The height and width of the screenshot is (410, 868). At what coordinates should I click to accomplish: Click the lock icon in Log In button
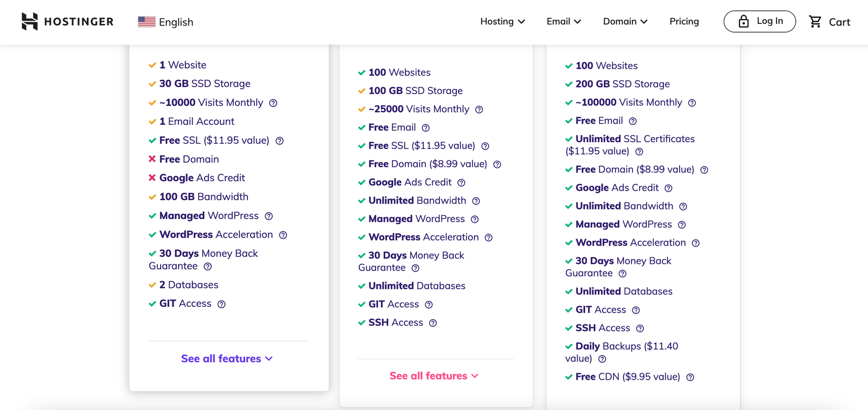[x=744, y=21]
